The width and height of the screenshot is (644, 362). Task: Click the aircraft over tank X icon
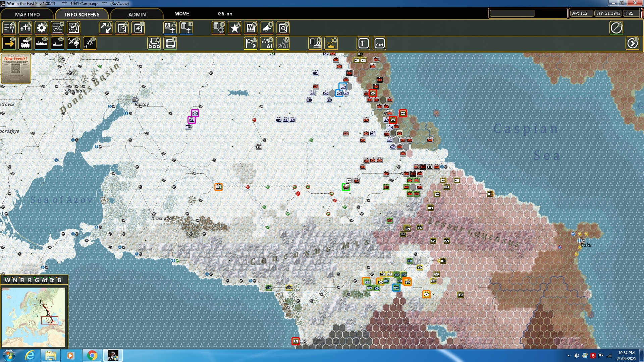point(331,44)
